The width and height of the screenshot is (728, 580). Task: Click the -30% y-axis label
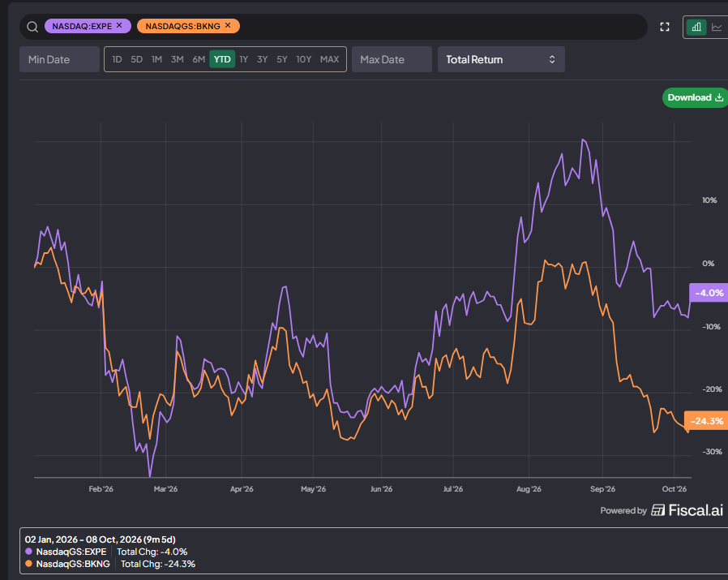[x=713, y=452]
